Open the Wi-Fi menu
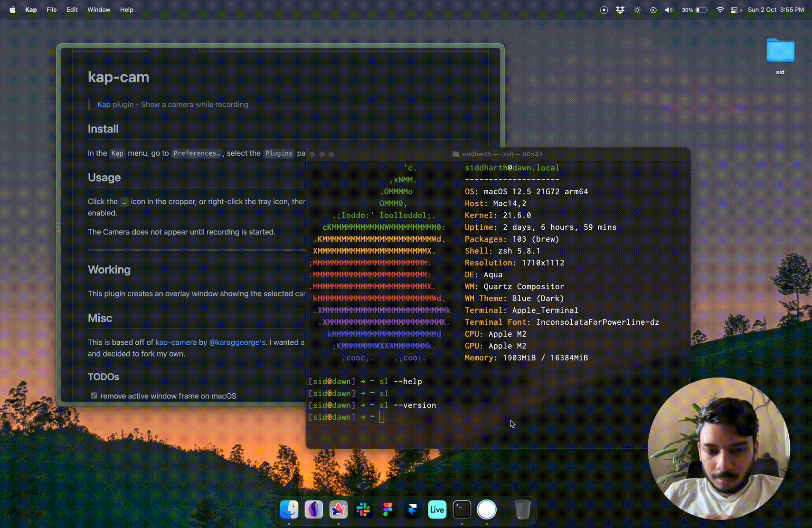Viewport: 812px width, 528px height. point(720,9)
